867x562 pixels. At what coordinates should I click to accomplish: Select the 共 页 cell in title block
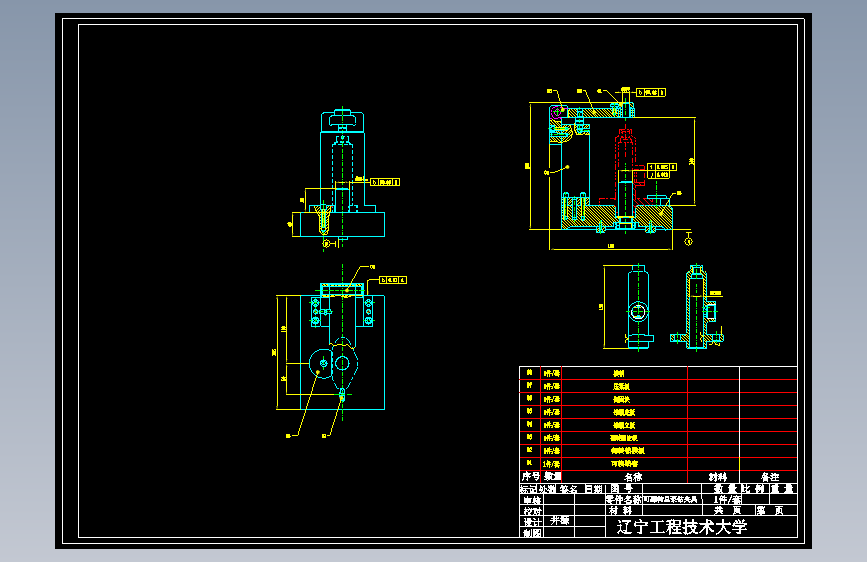[x=728, y=511]
